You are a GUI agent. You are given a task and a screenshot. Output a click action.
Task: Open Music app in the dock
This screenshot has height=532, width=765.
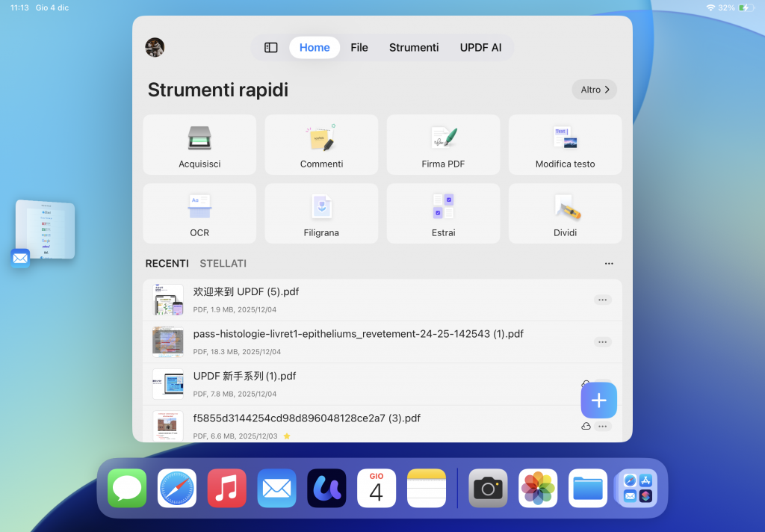[x=227, y=488]
